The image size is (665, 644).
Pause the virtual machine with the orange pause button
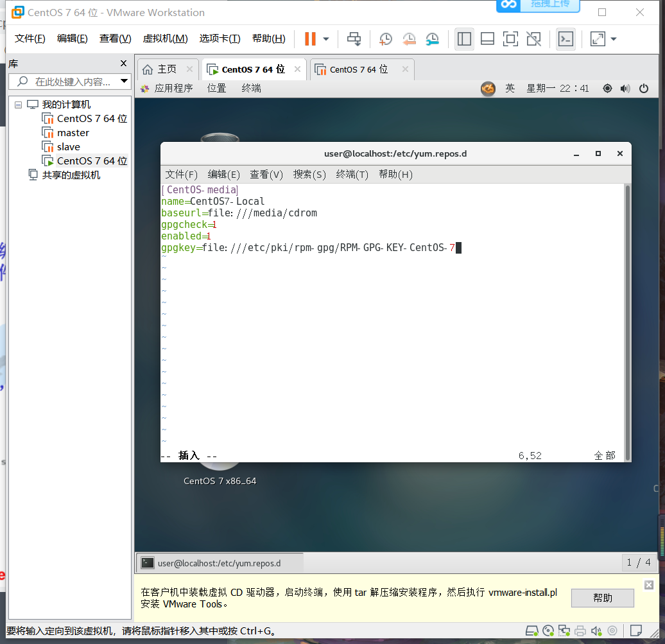(310, 39)
